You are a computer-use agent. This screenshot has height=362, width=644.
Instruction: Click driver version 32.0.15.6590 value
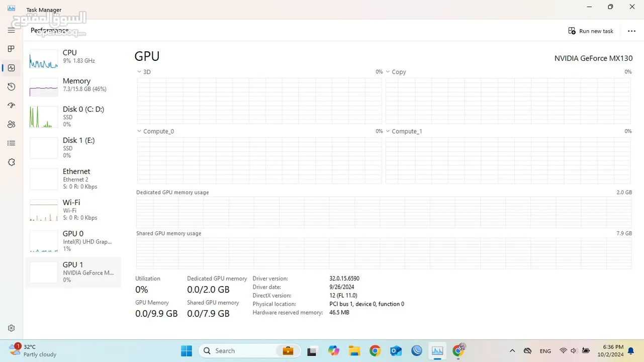(x=344, y=279)
